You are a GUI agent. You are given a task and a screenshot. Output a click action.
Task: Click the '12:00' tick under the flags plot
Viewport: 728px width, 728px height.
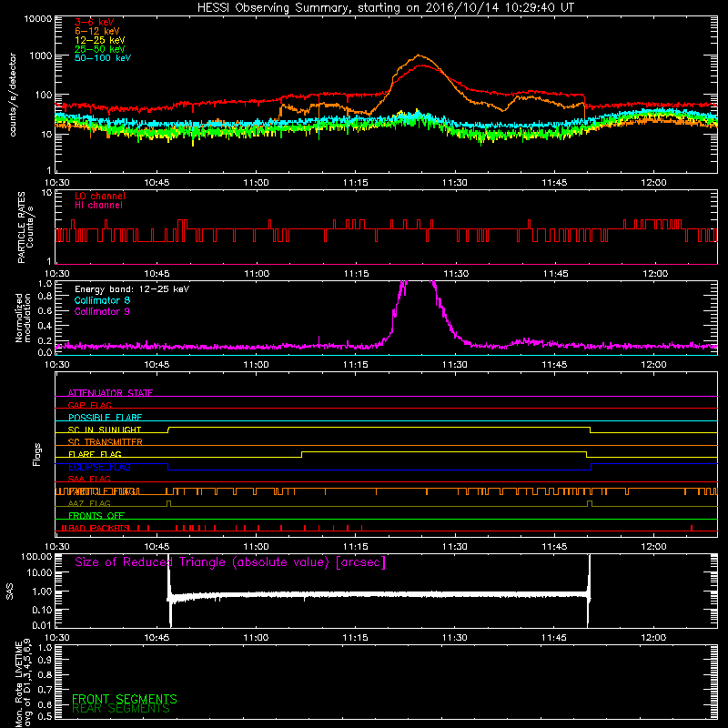(x=653, y=547)
